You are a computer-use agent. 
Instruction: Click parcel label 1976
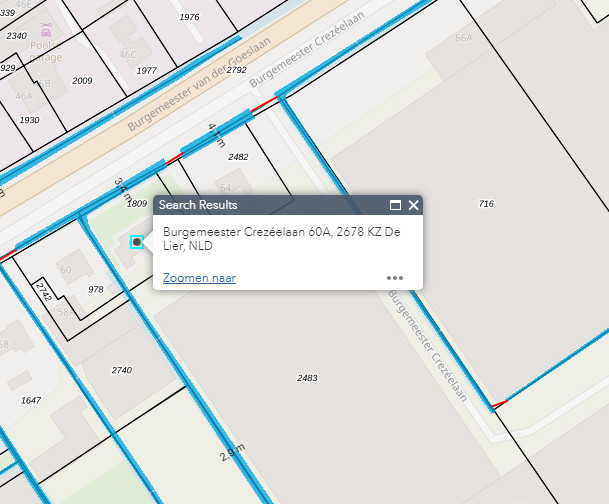click(188, 18)
